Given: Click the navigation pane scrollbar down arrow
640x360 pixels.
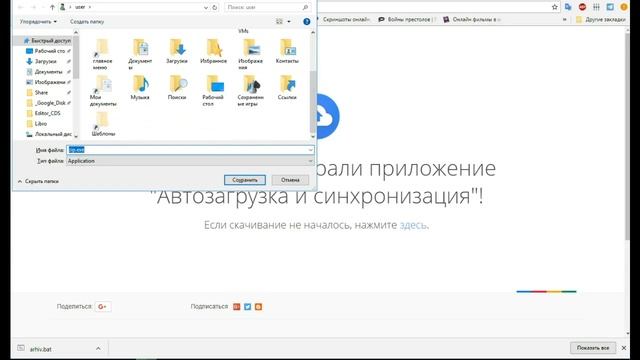Looking at the screenshot, I should [76, 136].
